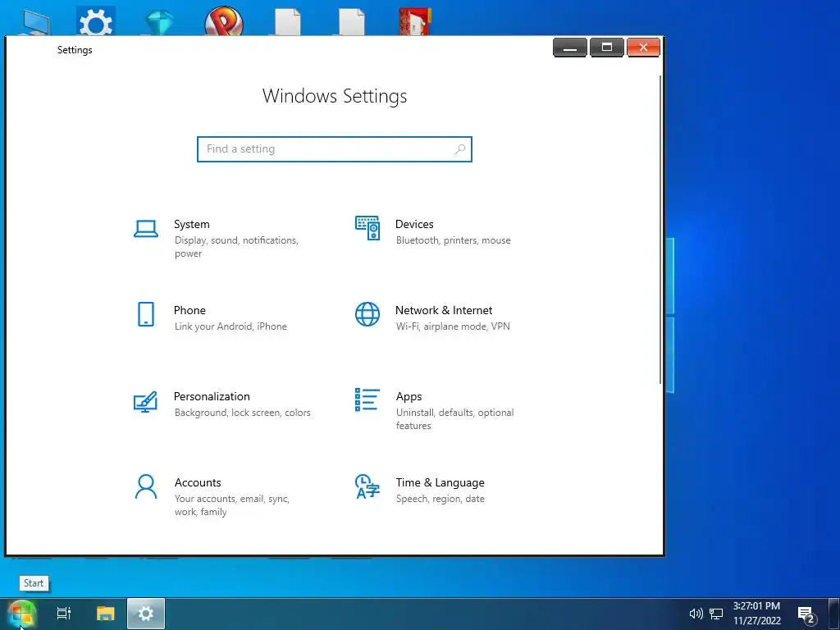
Task: Click the Windows Settings page title
Action: click(335, 96)
